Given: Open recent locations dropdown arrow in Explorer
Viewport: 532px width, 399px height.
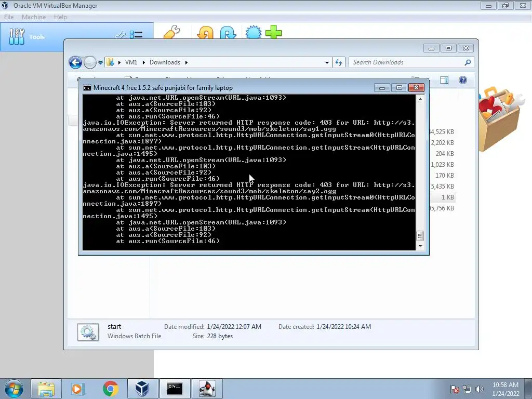Looking at the screenshot, I should (x=100, y=63).
